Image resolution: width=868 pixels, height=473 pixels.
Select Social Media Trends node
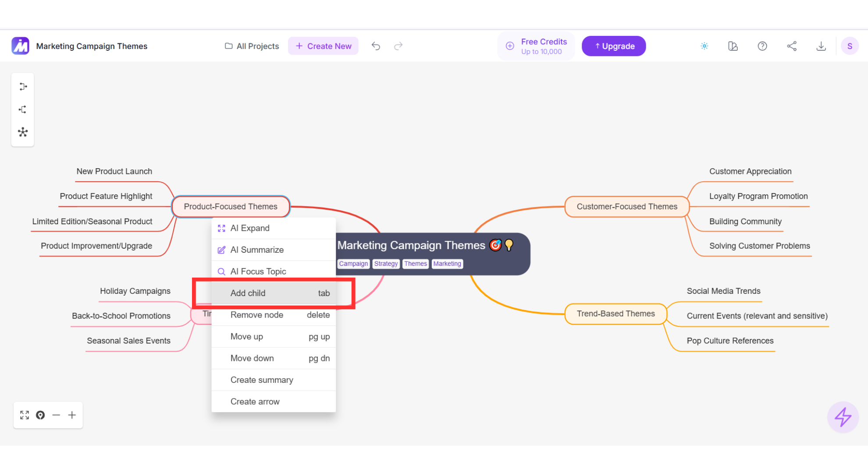723,291
